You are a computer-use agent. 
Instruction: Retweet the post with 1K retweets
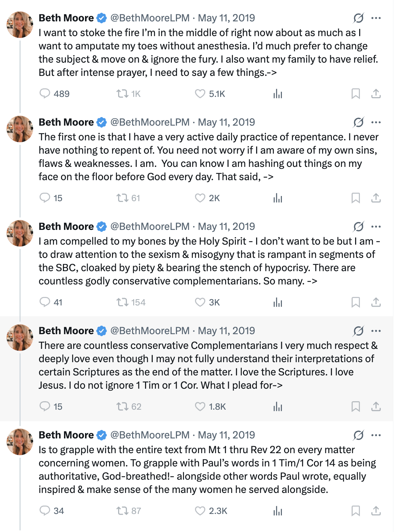(x=122, y=94)
